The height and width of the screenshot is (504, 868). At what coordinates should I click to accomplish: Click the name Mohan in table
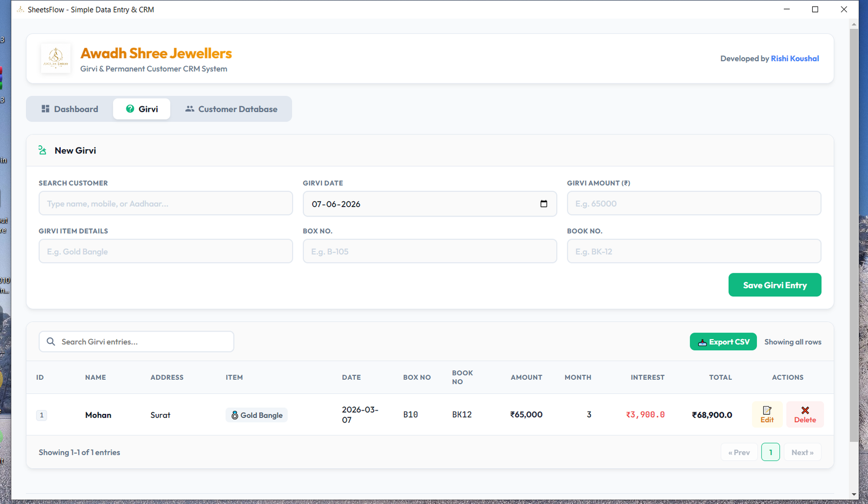pos(98,415)
